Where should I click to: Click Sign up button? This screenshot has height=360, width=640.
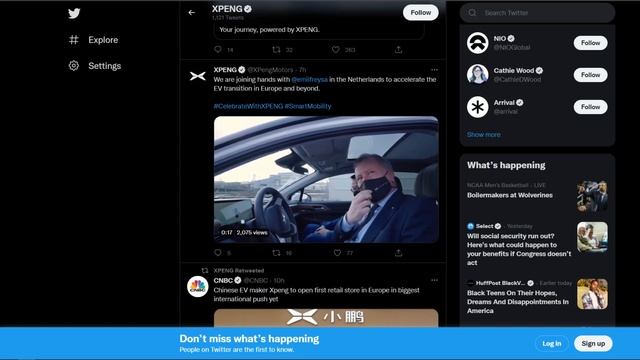[x=593, y=344]
